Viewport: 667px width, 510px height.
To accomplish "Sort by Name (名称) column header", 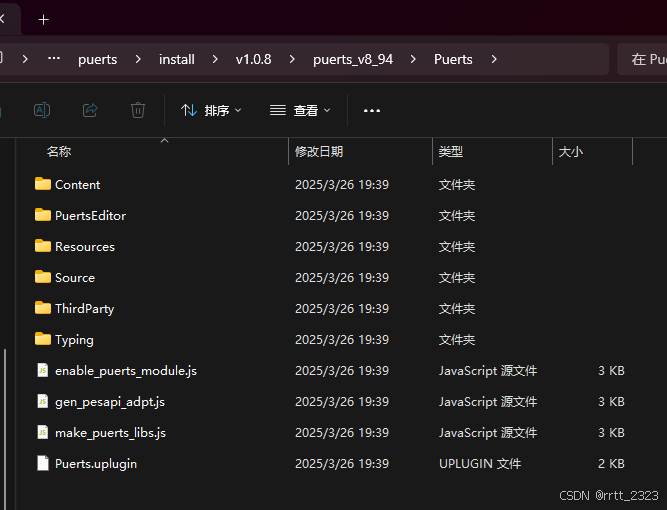I will coord(59,151).
